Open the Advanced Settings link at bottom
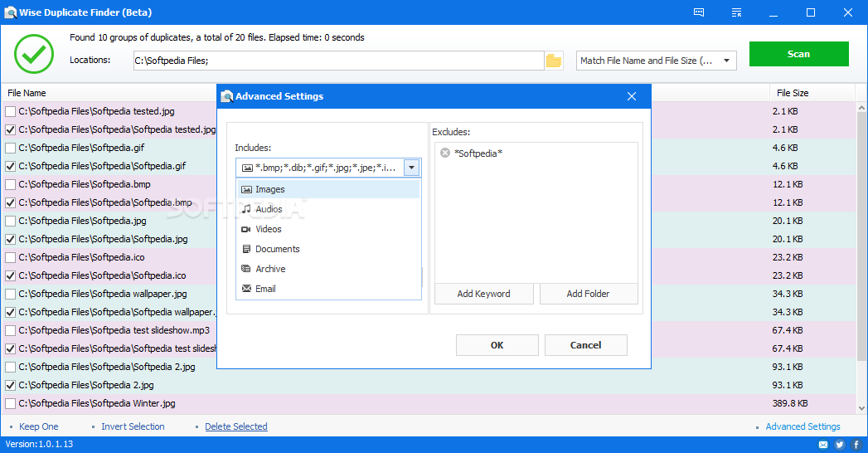 pyautogui.click(x=803, y=426)
